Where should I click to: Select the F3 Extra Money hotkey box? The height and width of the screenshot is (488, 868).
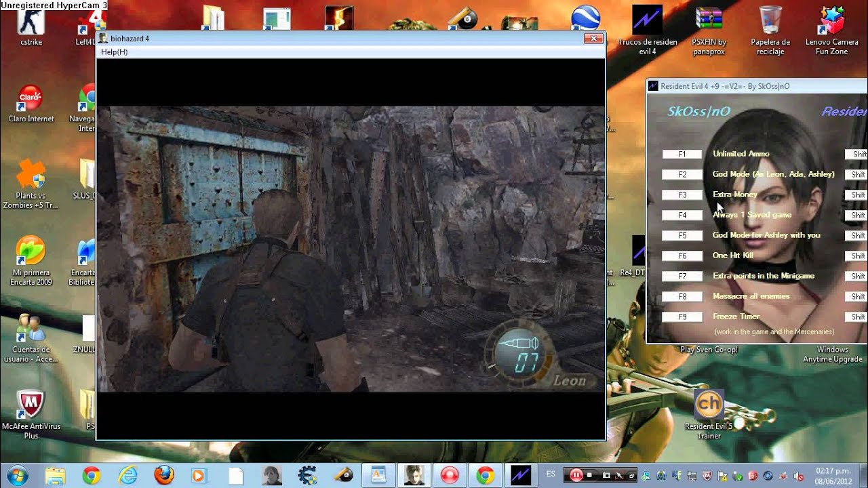coord(682,195)
